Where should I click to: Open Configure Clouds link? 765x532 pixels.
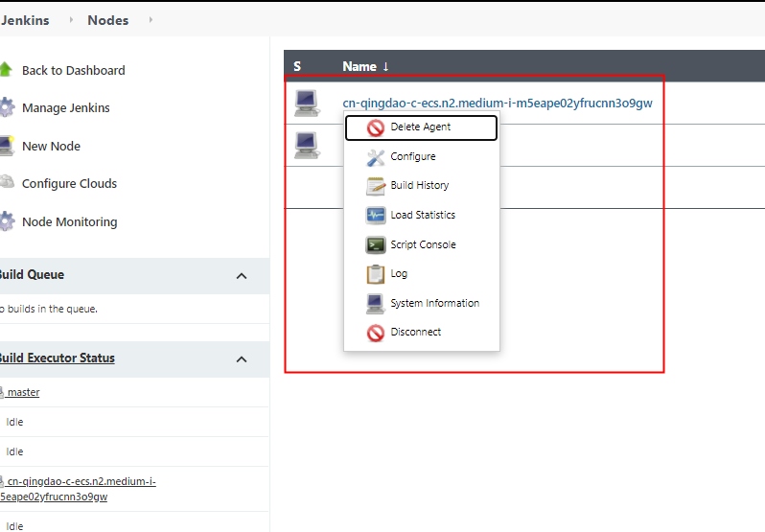69,183
